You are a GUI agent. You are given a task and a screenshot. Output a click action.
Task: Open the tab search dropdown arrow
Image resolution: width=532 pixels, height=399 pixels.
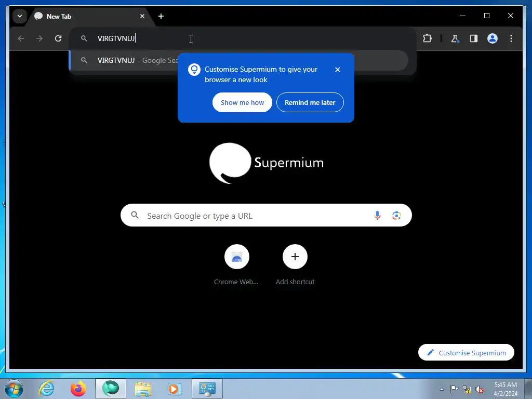pyautogui.click(x=20, y=16)
